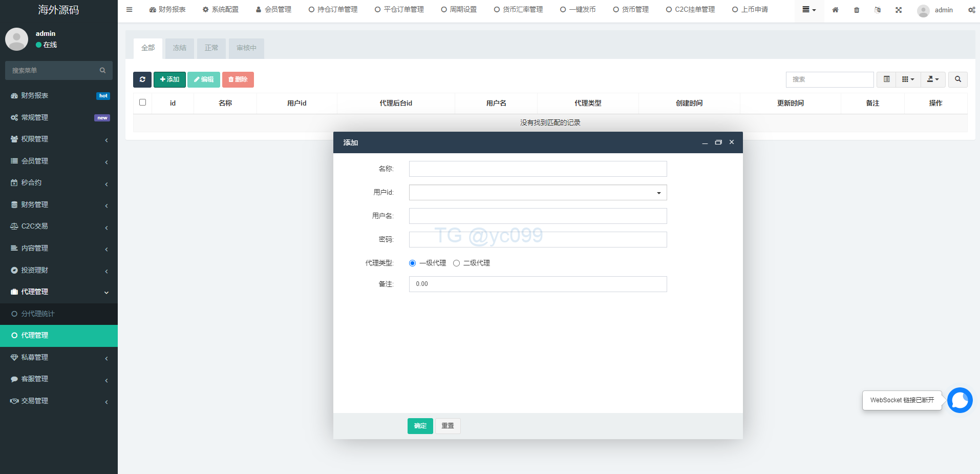Expand the 权限管理 sidebar menu
980x474 pixels.
point(59,139)
